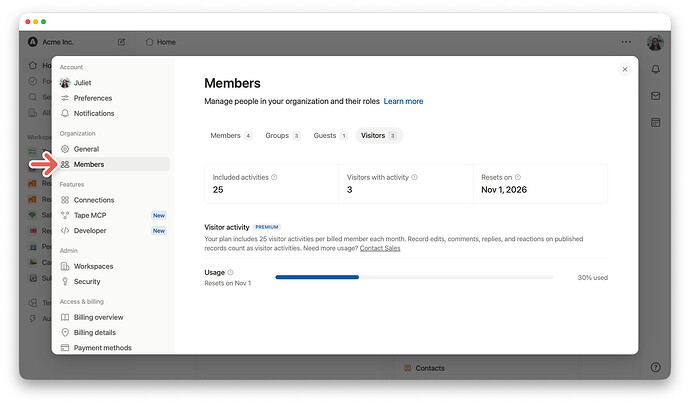
Task: Click the New badge beside Developer
Action: pos(159,231)
